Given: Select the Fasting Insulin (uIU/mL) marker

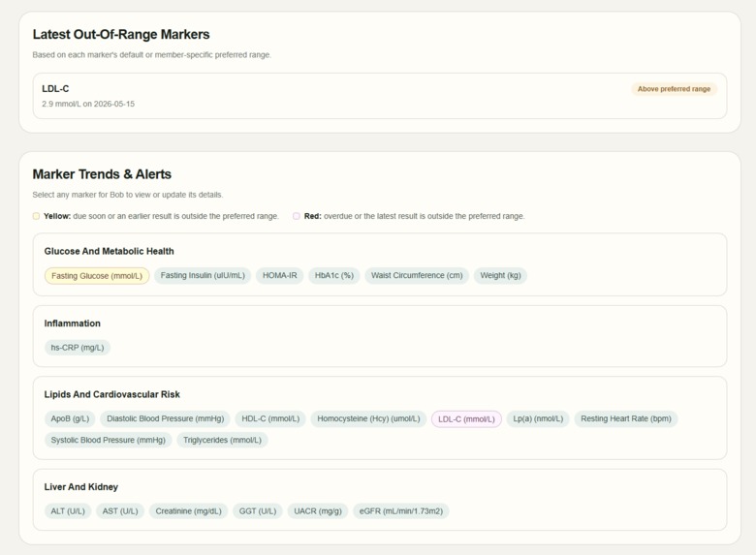Looking at the screenshot, I should [x=203, y=276].
